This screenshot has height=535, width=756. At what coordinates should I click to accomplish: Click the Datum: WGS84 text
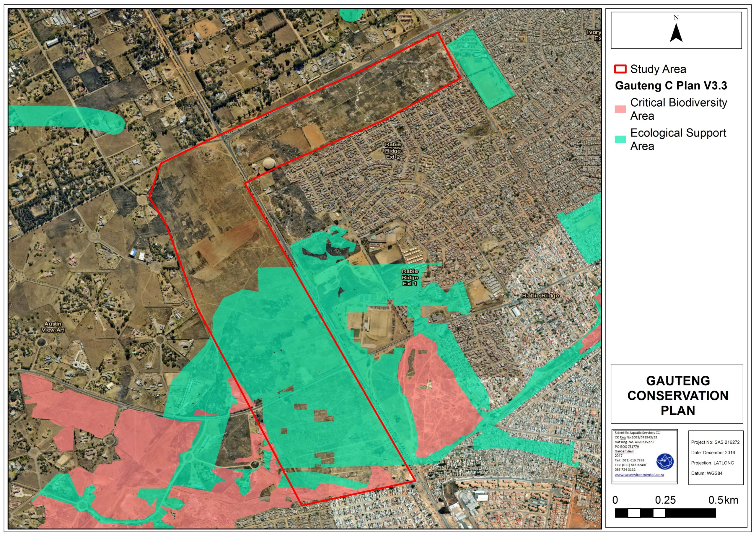coord(706,473)
